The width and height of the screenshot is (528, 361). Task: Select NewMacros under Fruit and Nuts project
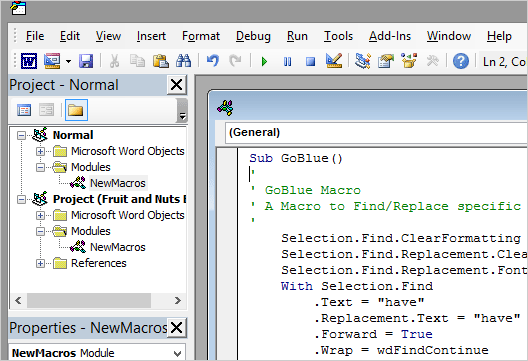pos(118,247)
